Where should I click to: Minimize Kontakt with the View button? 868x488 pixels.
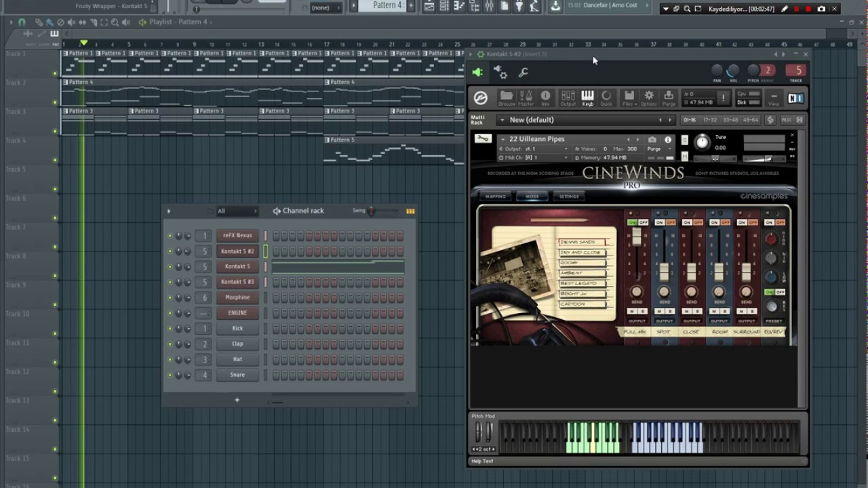point(774,98)
